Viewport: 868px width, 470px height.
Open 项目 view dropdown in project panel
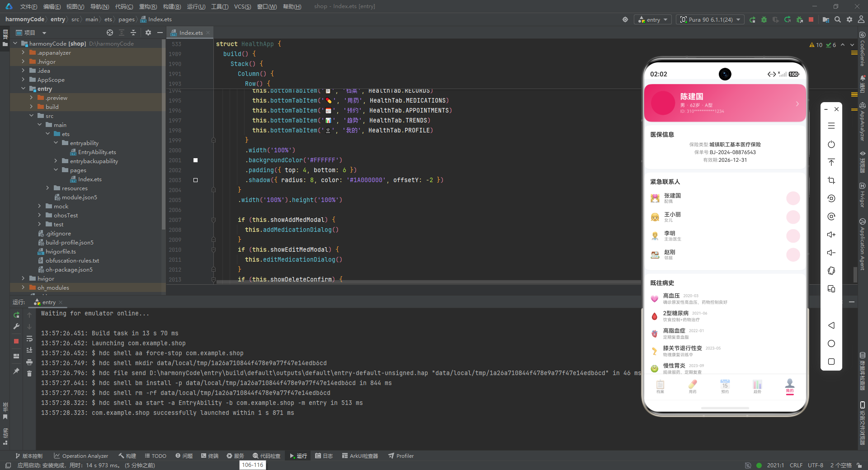coord(44,33)
